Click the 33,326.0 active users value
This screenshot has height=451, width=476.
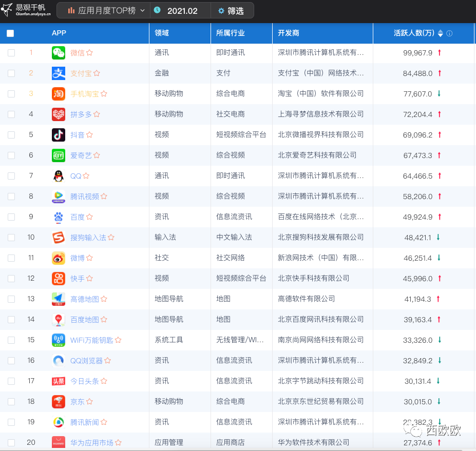click(417, 340)
